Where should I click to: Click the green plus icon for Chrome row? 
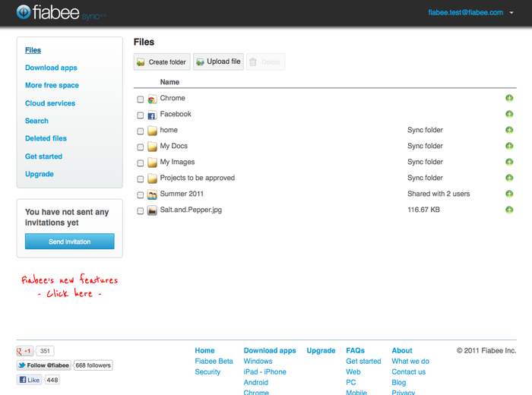point(509,99)
